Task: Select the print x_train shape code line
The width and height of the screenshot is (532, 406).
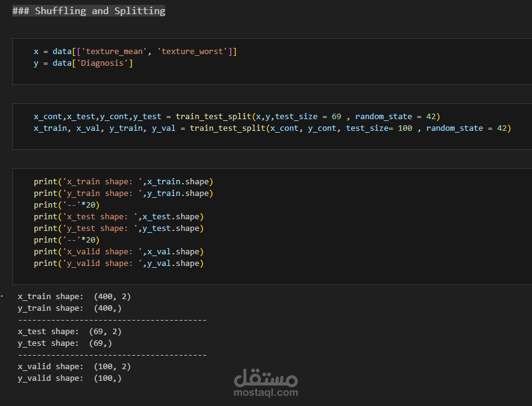Action: click(123, 181)
